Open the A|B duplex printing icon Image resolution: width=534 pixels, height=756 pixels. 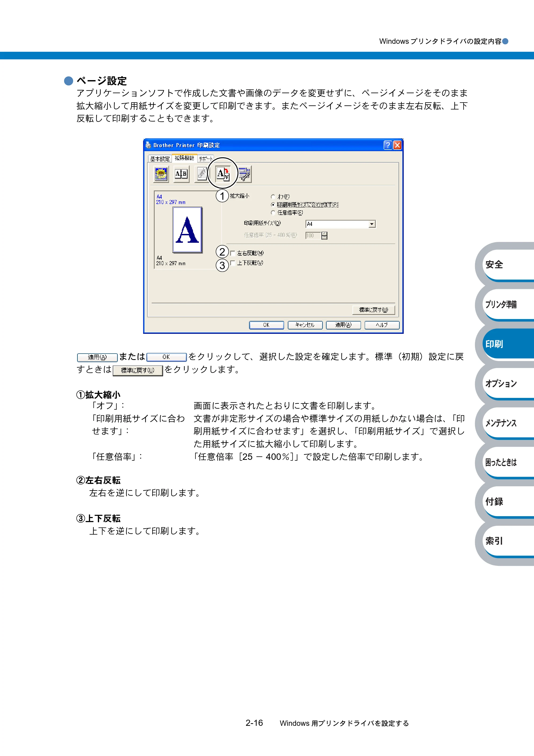point(181,174)
